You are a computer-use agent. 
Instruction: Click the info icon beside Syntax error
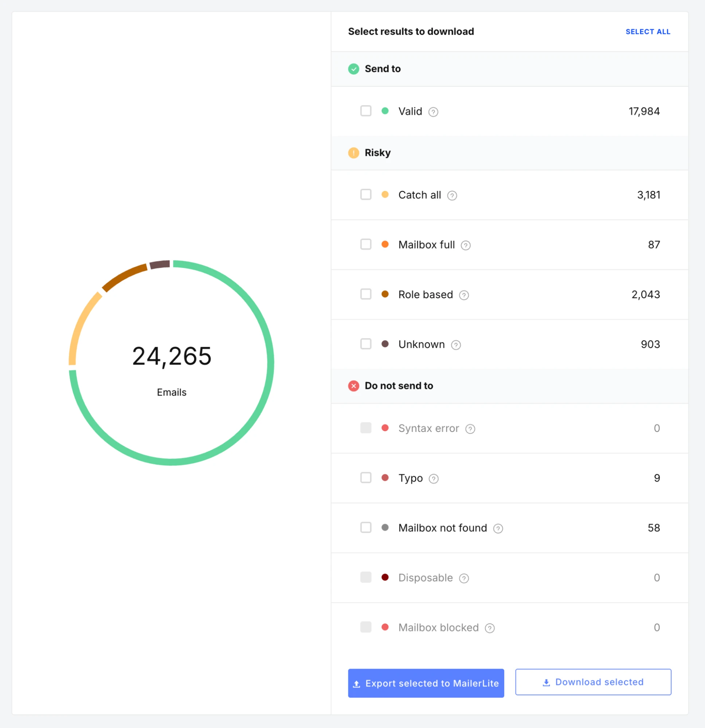click(x=470, y=429)
